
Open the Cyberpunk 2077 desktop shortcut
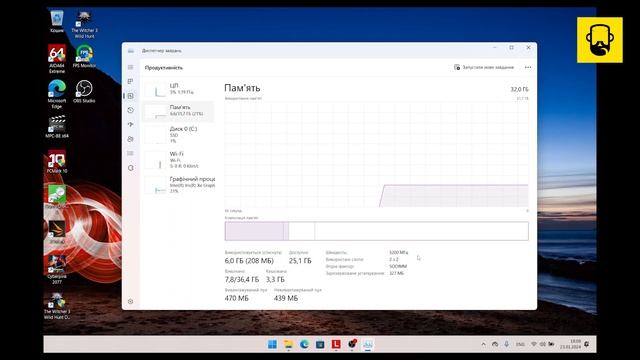[57, 269]
